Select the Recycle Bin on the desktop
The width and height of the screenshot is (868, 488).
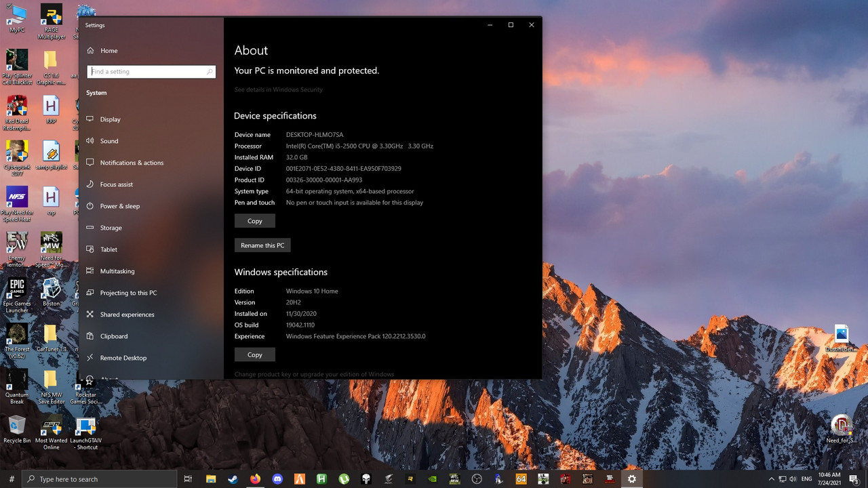coord(17,430)
